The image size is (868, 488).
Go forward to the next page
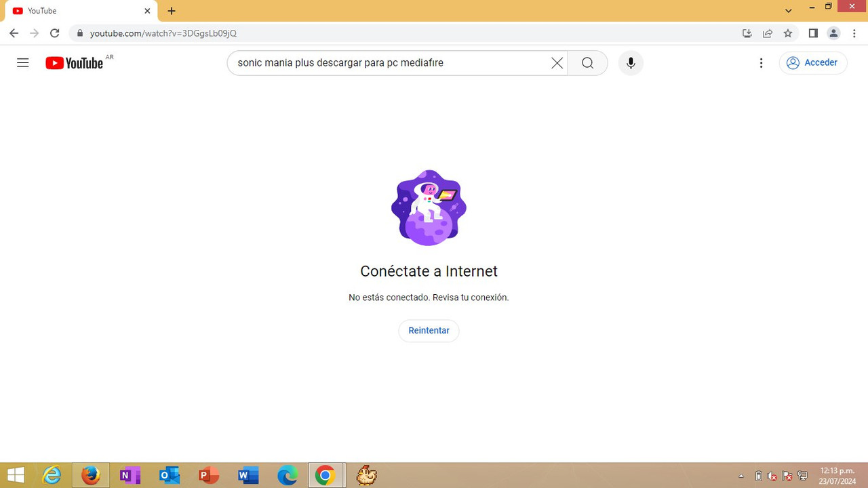[x=35, y=33]
